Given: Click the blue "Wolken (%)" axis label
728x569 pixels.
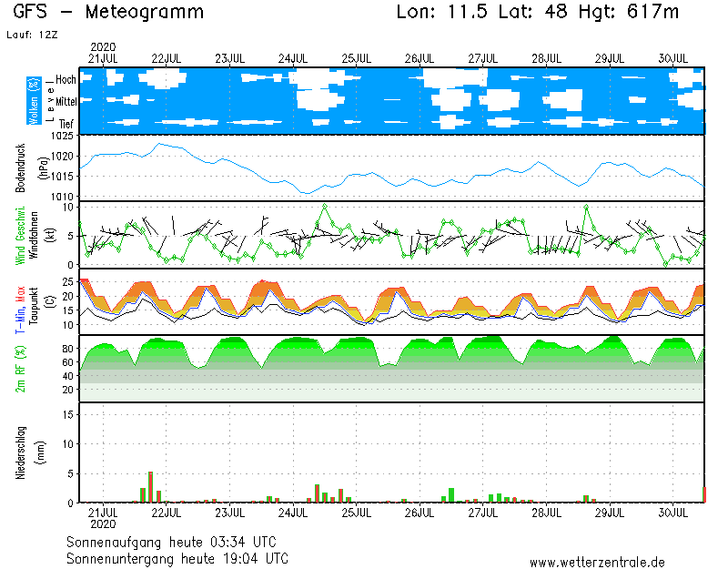Looking at the screenshot, I should click(x=34, y=101).
